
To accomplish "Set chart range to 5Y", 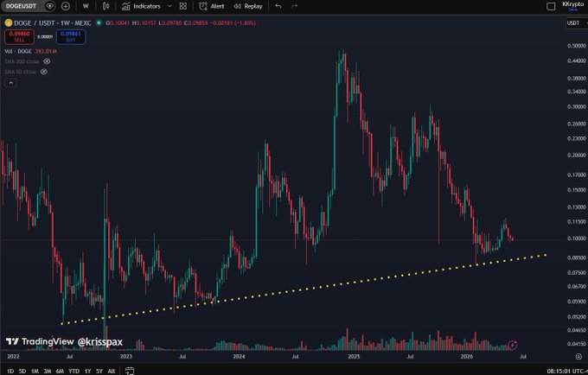I will tap(99, 371).
